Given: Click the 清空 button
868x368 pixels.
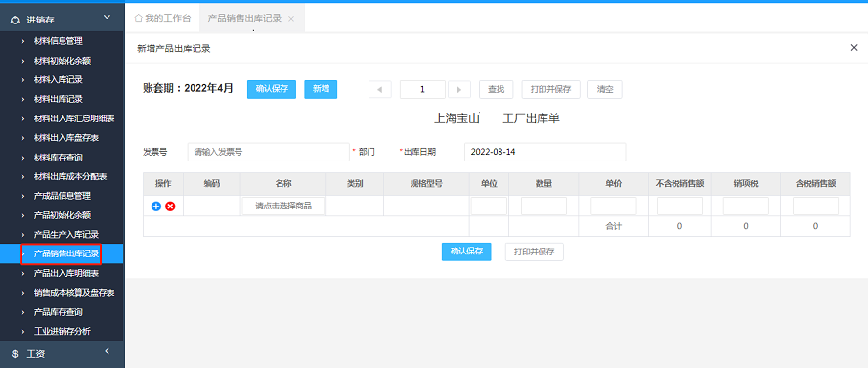Looking at the screenshot, I should pos(604,89).
